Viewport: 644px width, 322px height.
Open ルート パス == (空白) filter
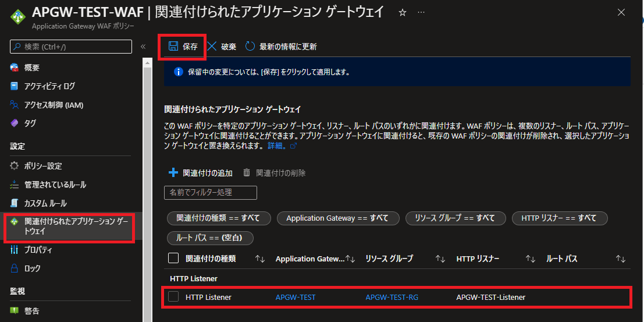click(210, 238)
